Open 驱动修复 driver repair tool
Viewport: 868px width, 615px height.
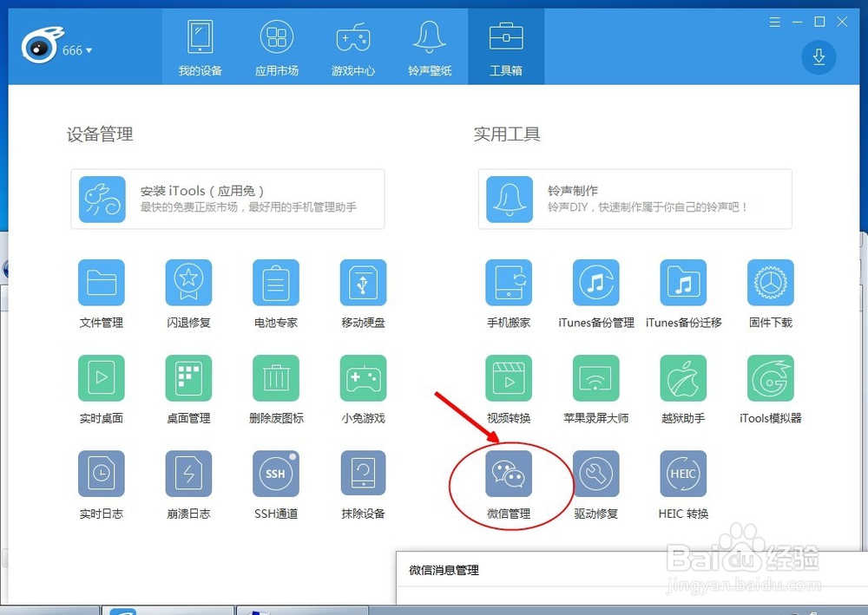click(596, 474)
